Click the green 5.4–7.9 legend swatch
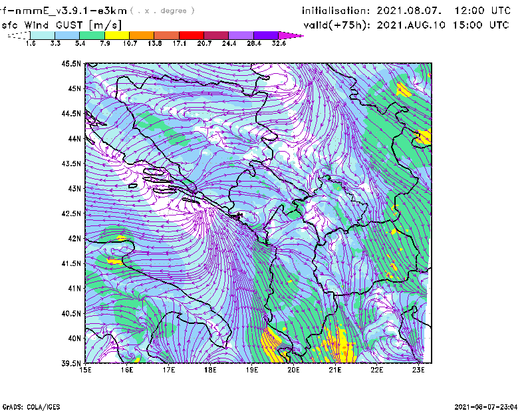The image size is (532, 411). pyautogui.click(x=92, y=35)
